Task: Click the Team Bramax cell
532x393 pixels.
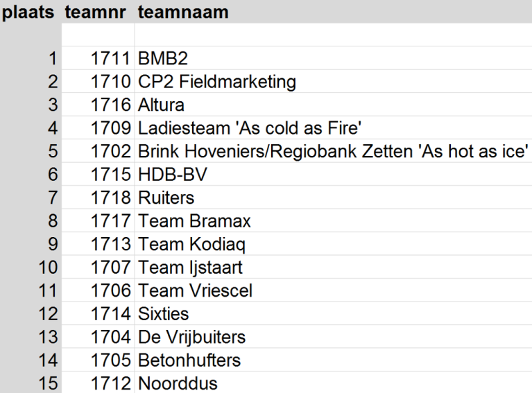Action: (194, 221)
